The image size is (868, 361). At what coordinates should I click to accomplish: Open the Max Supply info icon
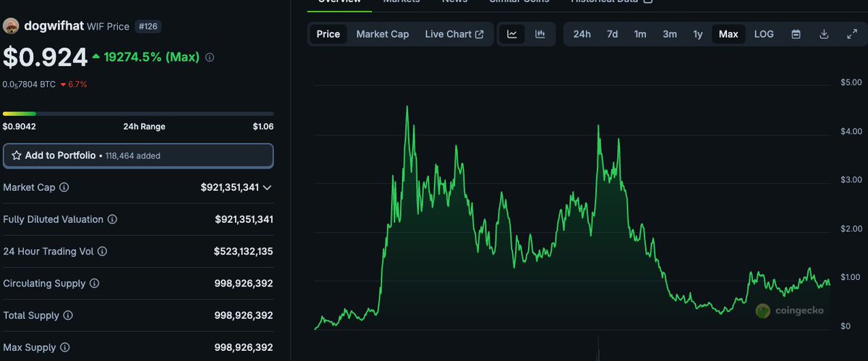(64, 347)
